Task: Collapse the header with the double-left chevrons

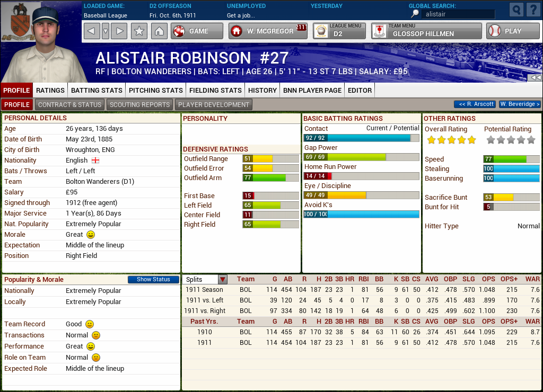Action: pyautogui.click(x=537, y=77)
